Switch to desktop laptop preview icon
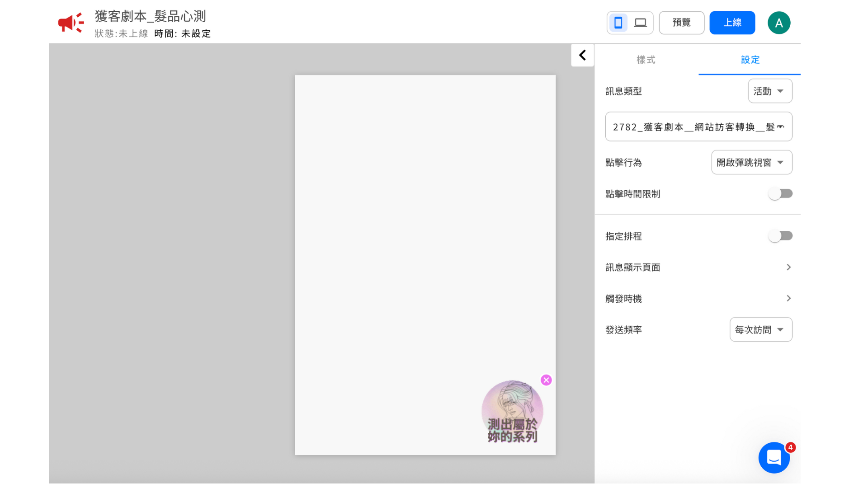 pyautogui.click(x=640, y=23)
